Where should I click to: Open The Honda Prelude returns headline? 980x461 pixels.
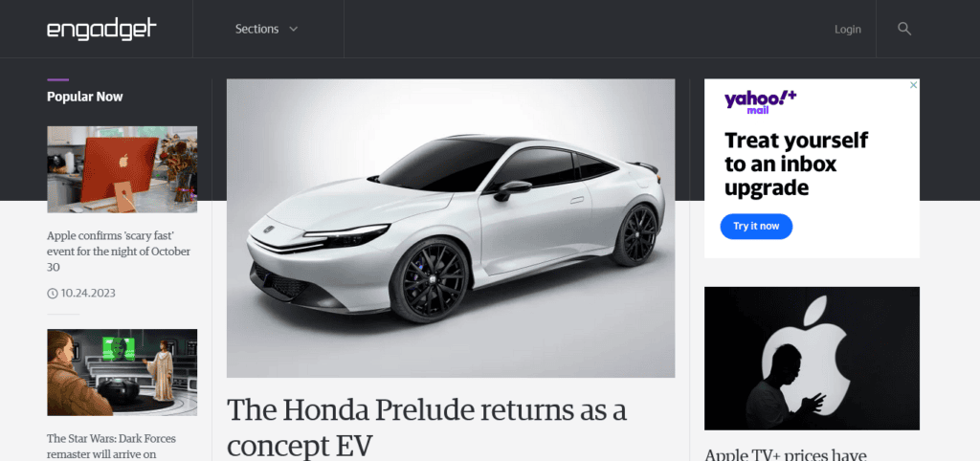[x=427, y=428]
